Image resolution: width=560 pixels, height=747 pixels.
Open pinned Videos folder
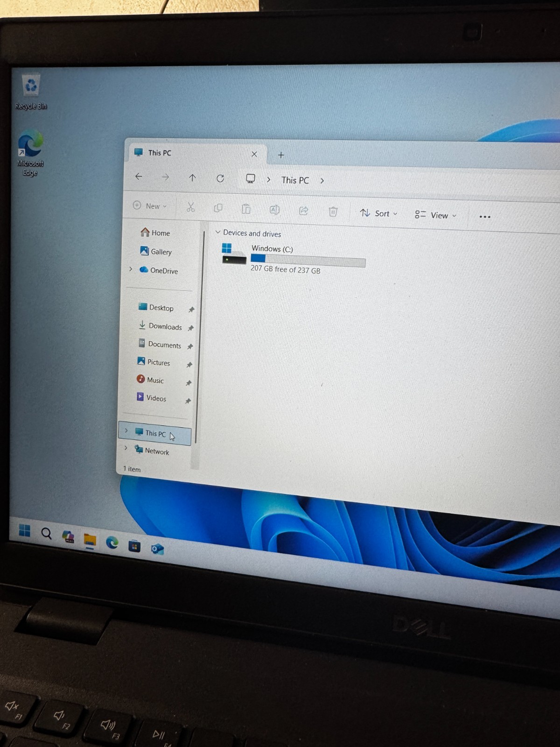click(x=151, y=398)
